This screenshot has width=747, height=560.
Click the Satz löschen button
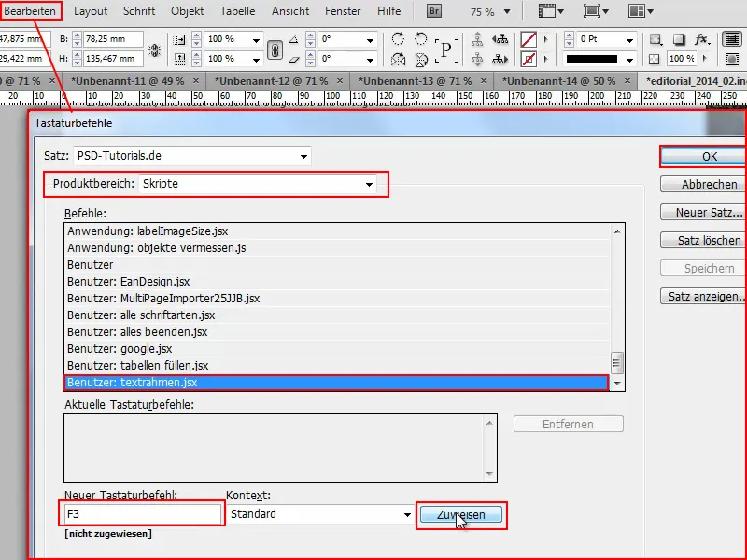703,241
